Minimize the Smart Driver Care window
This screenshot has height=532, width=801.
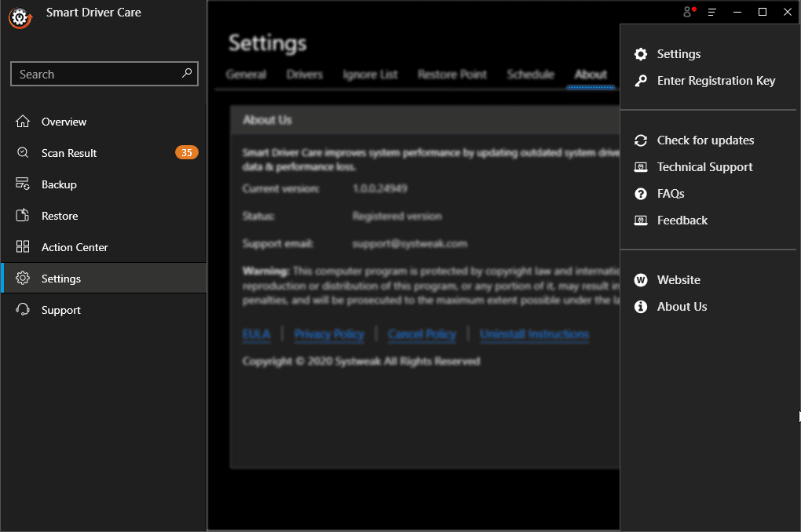(737, 12)
